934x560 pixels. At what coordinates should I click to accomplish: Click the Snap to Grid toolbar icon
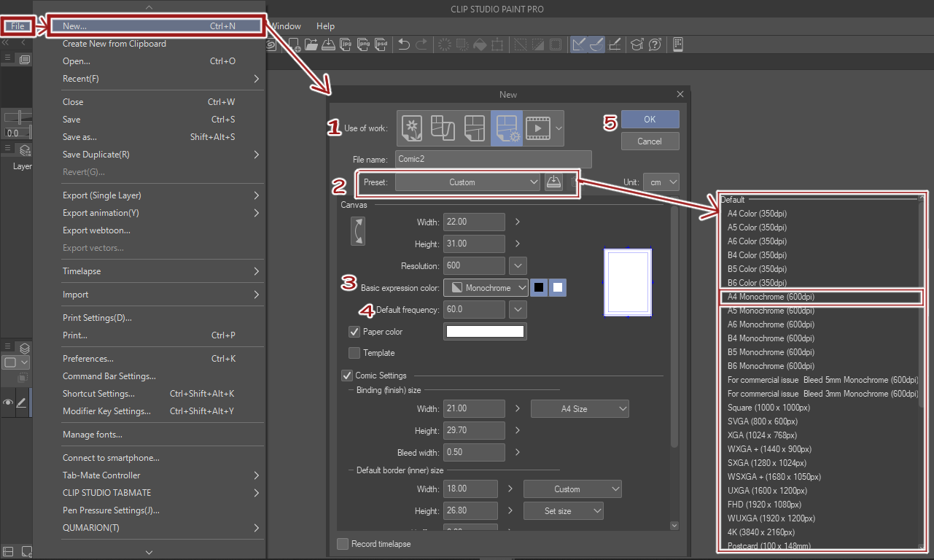[x=615, y=44]
